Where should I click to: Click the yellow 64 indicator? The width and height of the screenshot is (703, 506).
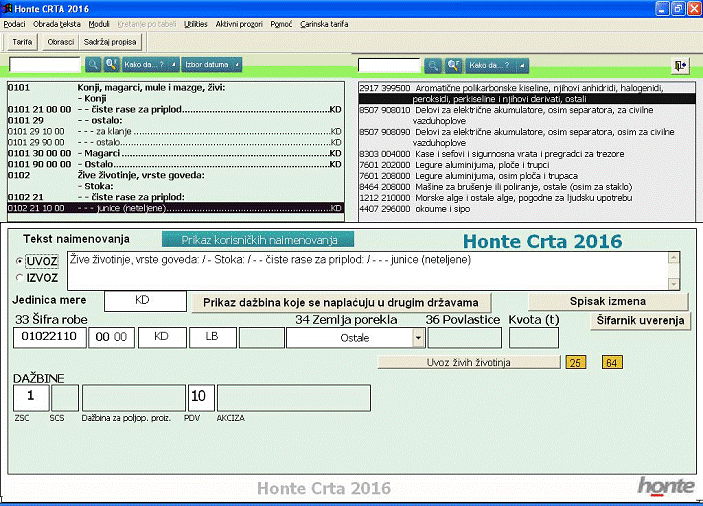(x=612, y=362)
